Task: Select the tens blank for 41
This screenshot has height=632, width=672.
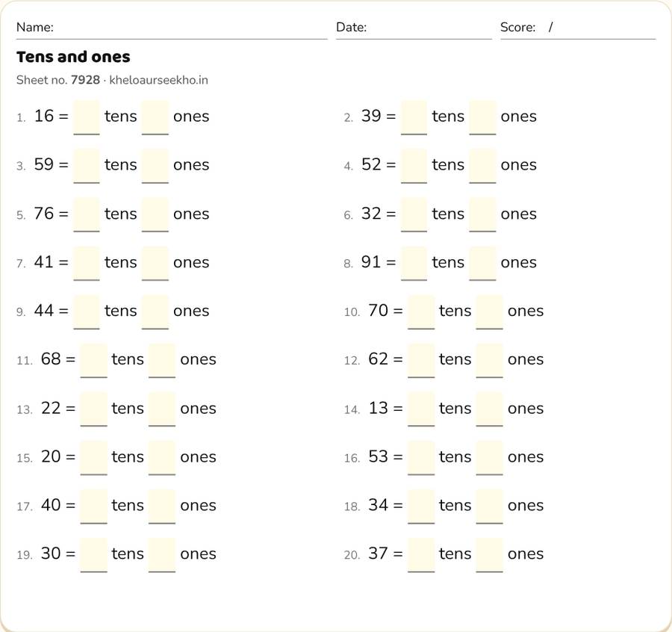Action: point(87,263)
